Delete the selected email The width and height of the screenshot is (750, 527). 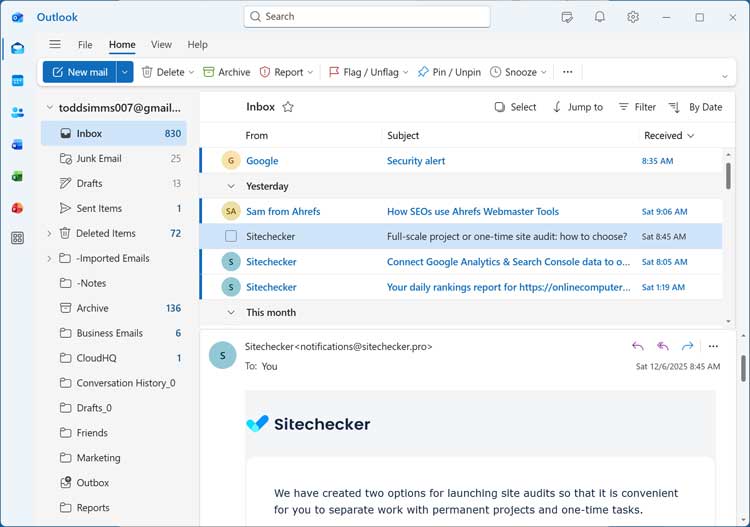point(164,72)
